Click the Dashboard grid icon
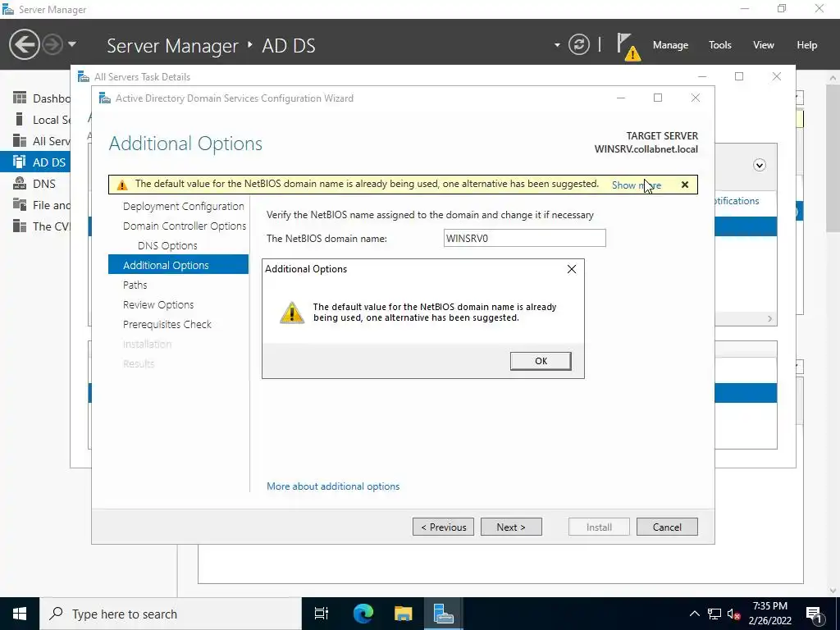840x630 pixels. tap(20, 98)
